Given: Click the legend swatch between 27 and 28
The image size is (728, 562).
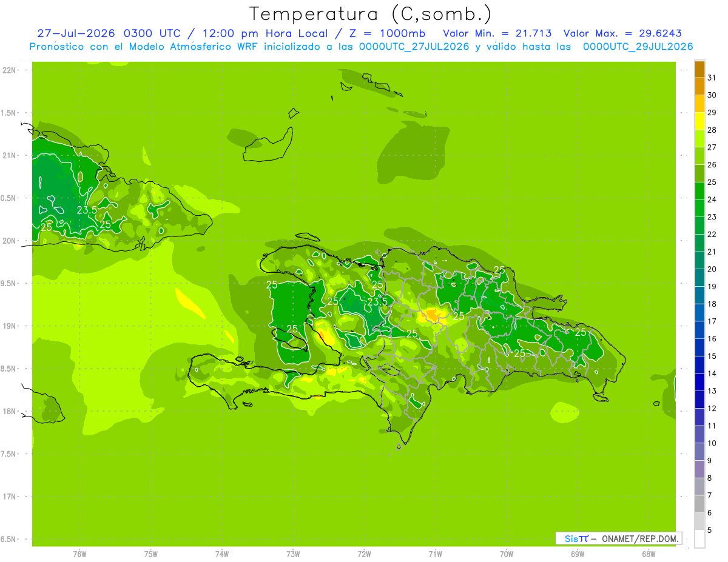Looking at the screenshot, I should [699, 139].
